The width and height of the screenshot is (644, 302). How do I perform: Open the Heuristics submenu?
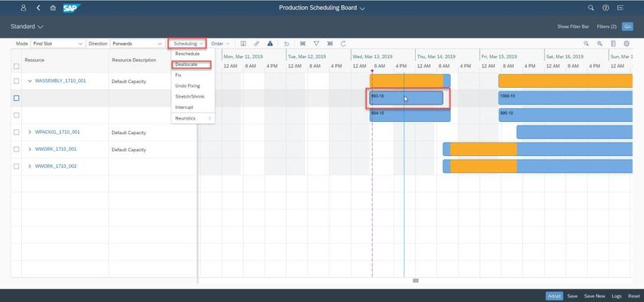pos(193,118)
